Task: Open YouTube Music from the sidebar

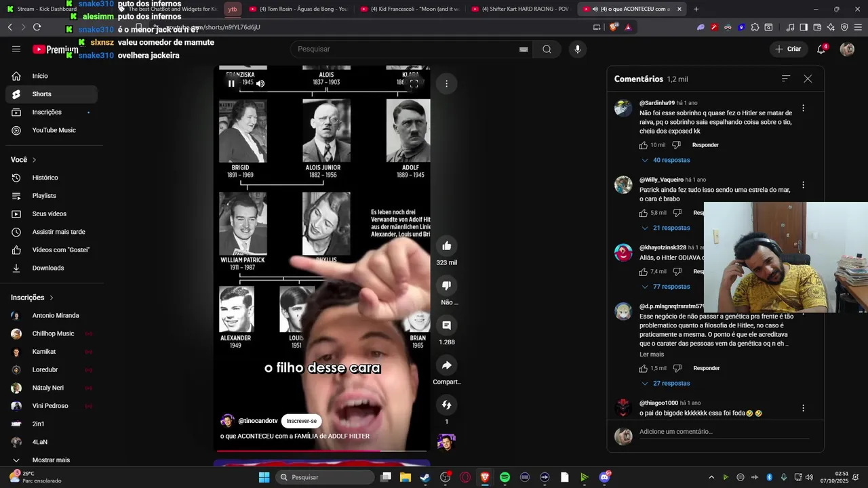Action: (x=52, y=130)
